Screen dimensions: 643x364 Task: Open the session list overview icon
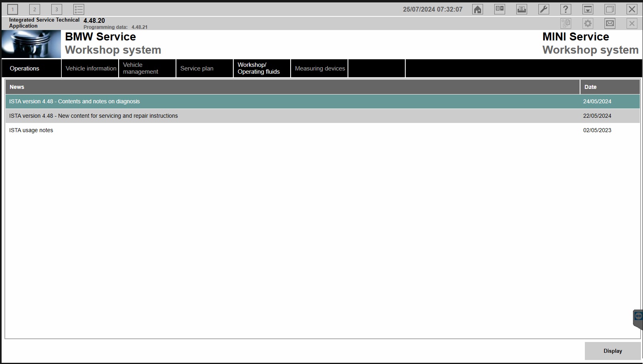79,9
